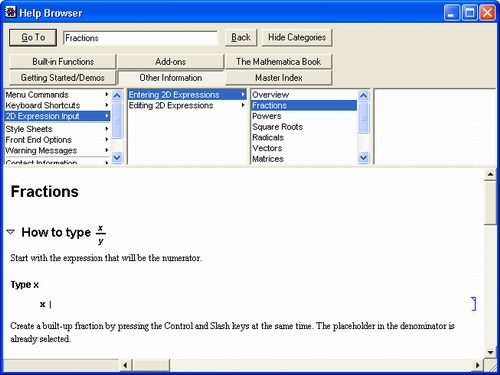Select Entering 2D Expressions item
The image size is (500, 375).
click(187, 95)
